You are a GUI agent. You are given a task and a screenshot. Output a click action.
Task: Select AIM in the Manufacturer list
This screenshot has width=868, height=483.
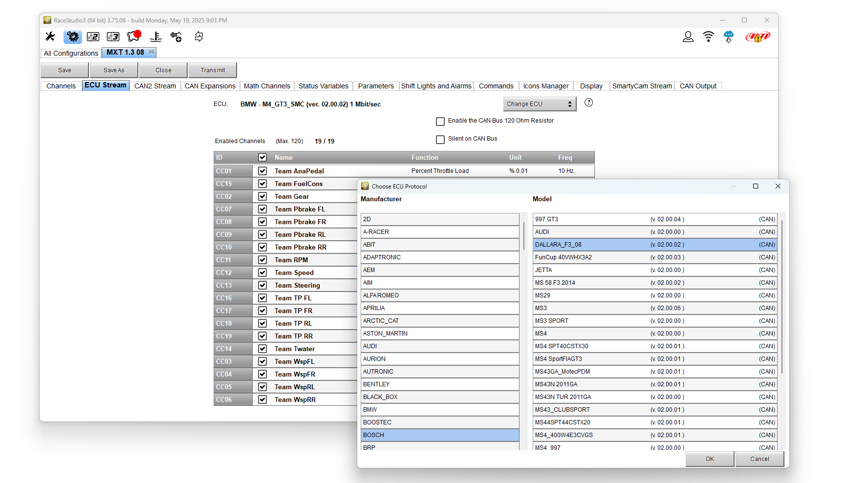click(440, 283)
